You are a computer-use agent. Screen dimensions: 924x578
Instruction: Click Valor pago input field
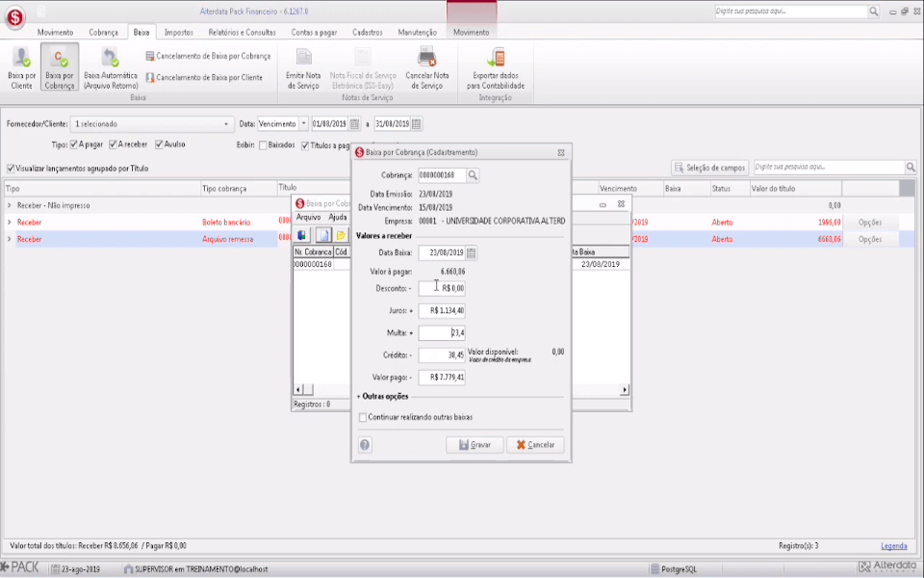pyautogui.click(x=442, y=378)
